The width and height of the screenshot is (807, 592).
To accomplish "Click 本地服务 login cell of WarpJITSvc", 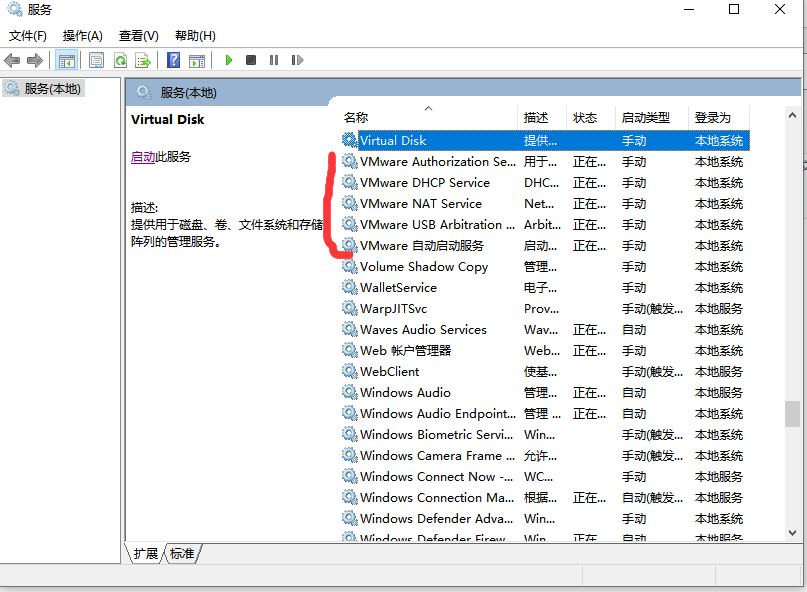I will [x=718, y=309].
